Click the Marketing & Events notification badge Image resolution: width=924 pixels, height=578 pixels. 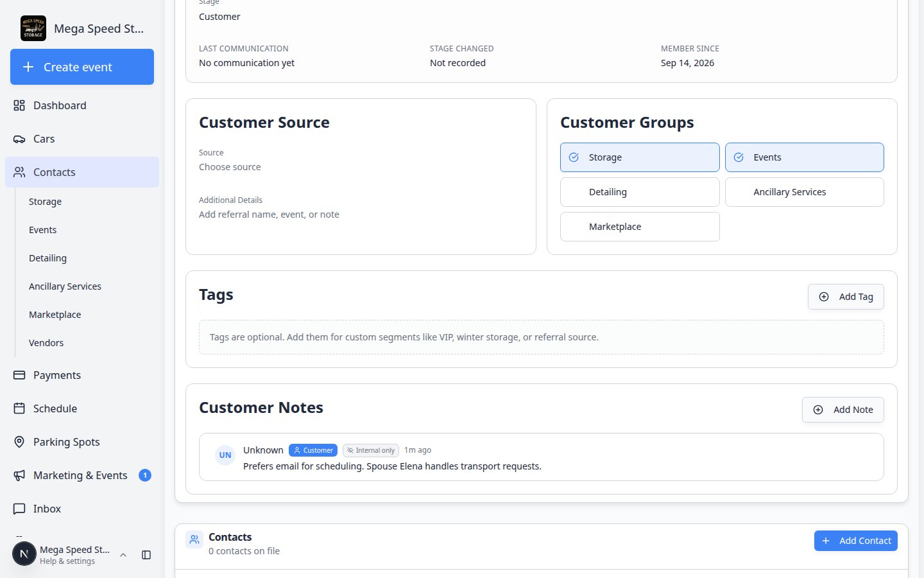pyautogui.click(x=145, y=475)
